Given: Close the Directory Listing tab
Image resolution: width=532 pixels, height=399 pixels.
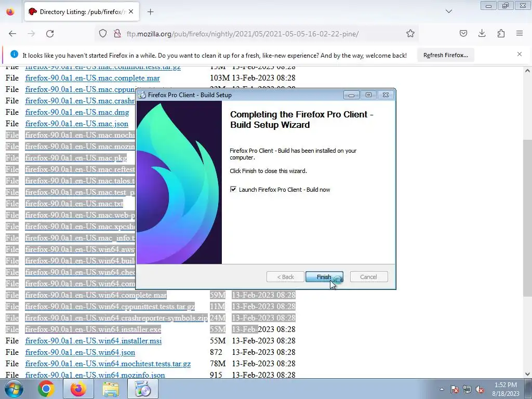Looking at the screenshot, I should [x=131, y=11].
